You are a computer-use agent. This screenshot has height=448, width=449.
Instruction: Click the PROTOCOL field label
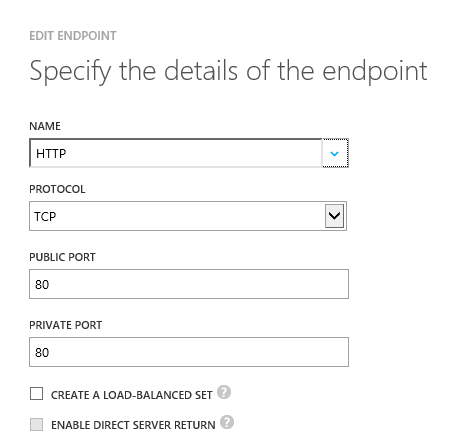click(57, 189)
